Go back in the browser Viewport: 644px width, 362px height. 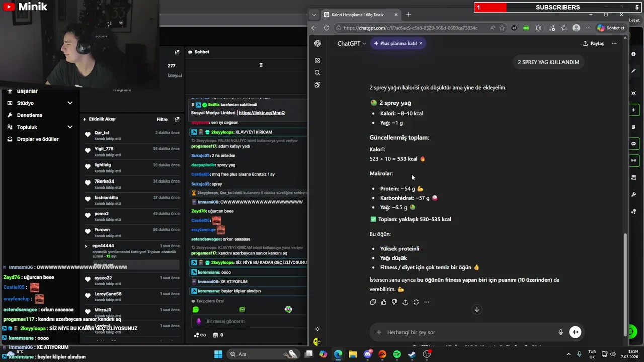pos(314,28)
